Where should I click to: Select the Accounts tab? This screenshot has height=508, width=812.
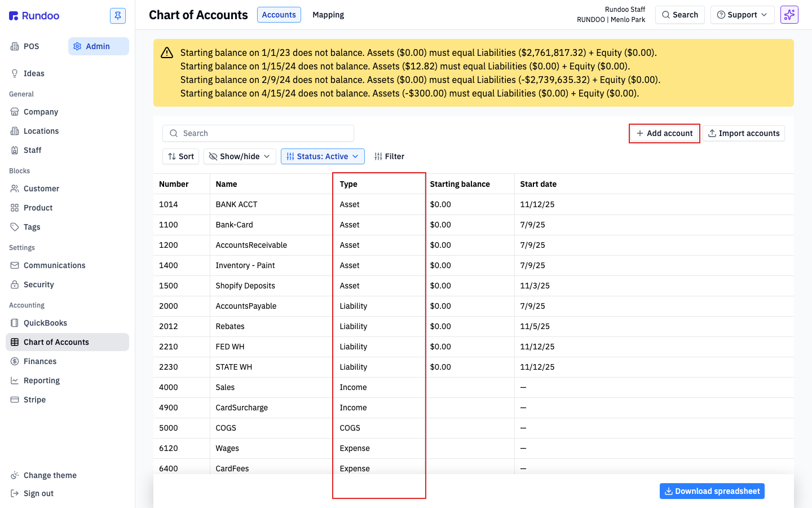(x=279, y=15)
